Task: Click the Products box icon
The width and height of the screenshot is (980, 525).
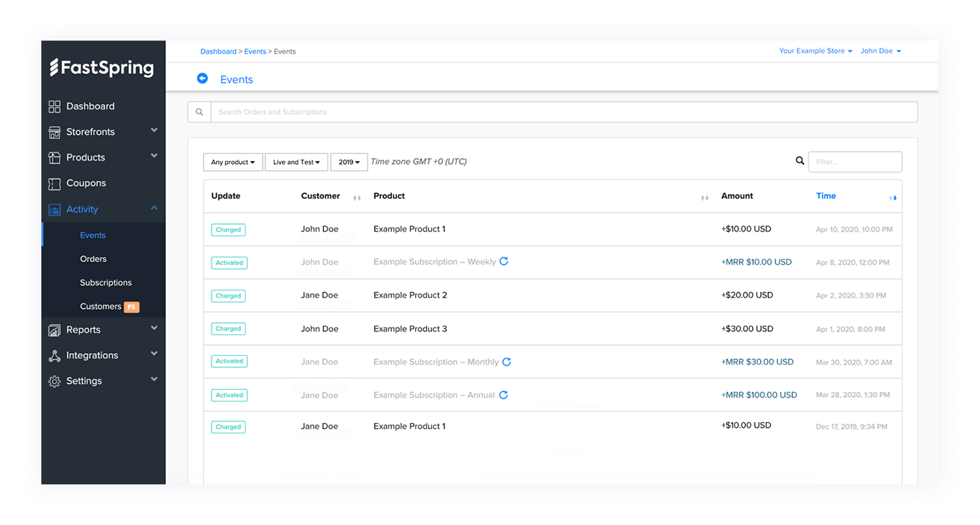Action: click(55, 157)
